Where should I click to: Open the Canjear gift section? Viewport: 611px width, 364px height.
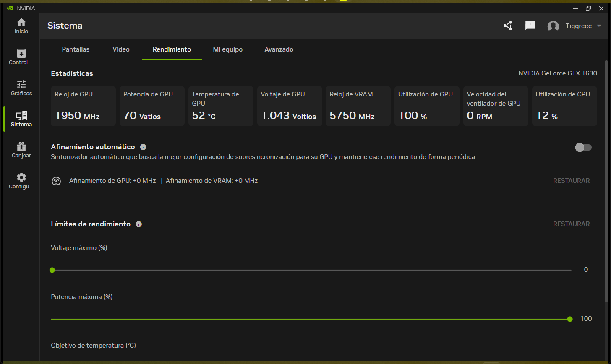tap(21, 150)
